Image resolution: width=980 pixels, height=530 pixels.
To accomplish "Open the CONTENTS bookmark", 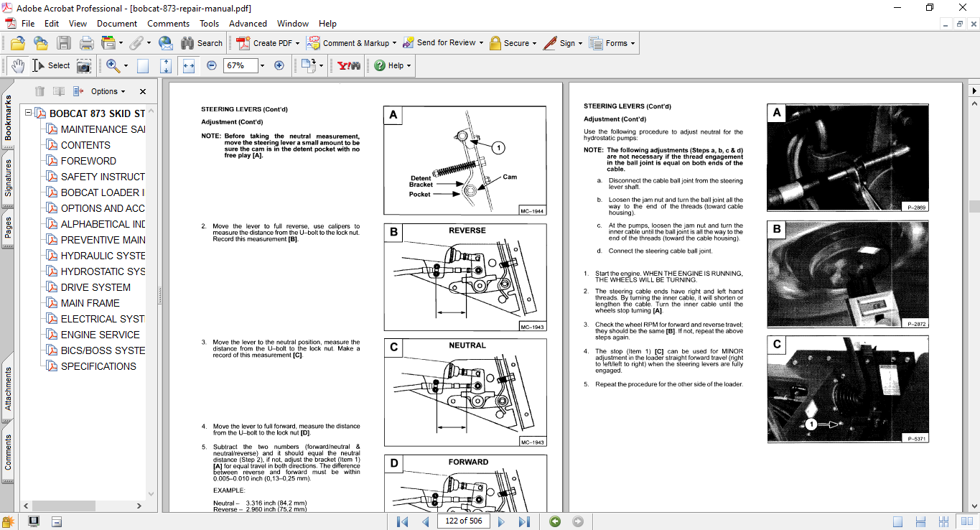I will 85,145.
